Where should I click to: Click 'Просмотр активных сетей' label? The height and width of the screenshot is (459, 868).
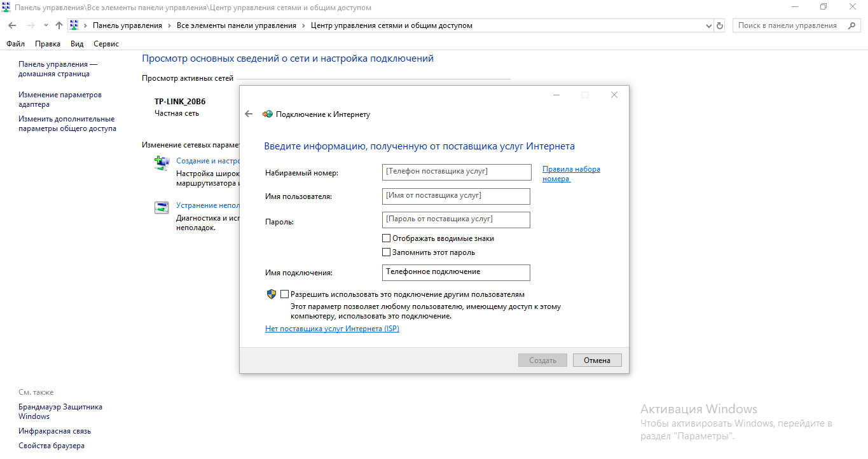pyautogui.click(x=188, y=78)
